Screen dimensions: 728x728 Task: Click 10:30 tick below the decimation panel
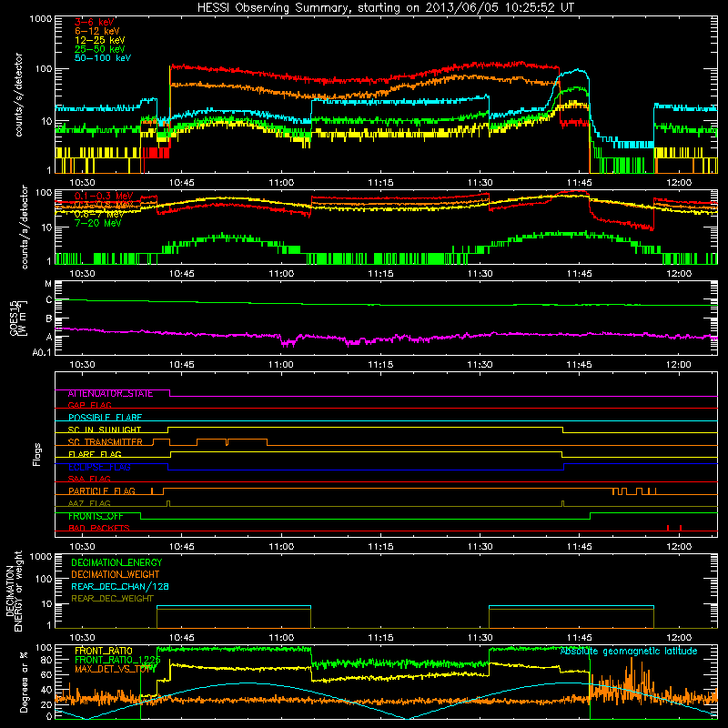coord(82,638)
